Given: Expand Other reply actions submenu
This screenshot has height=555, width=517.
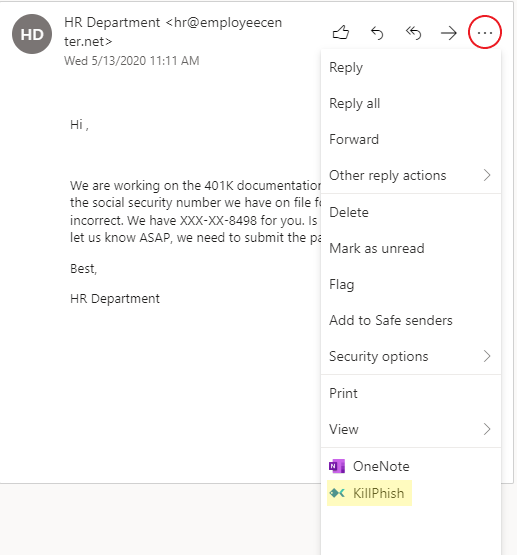Looking at the screenshot, I should (411, 175).
